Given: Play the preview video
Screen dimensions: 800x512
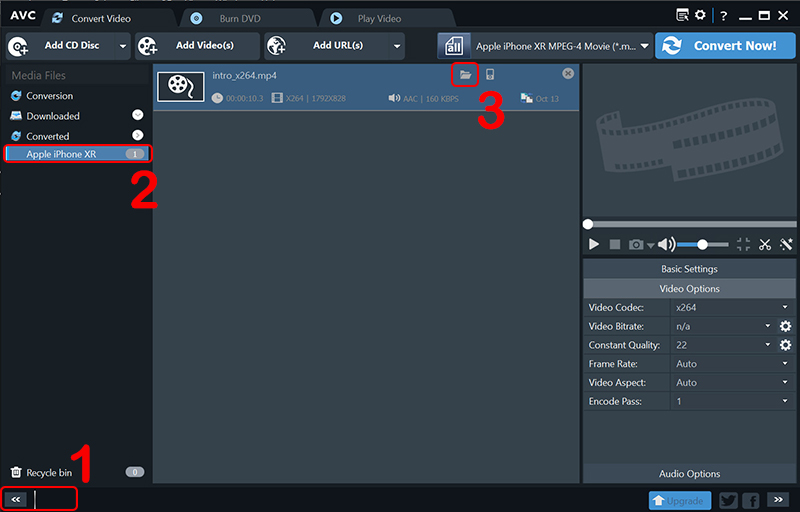Looking at the screenshot, I should 593,244.
